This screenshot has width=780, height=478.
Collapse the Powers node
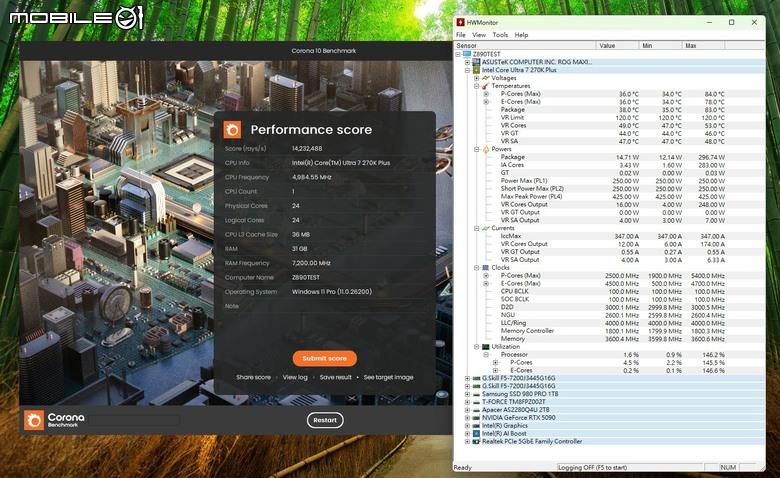point(476,149)
